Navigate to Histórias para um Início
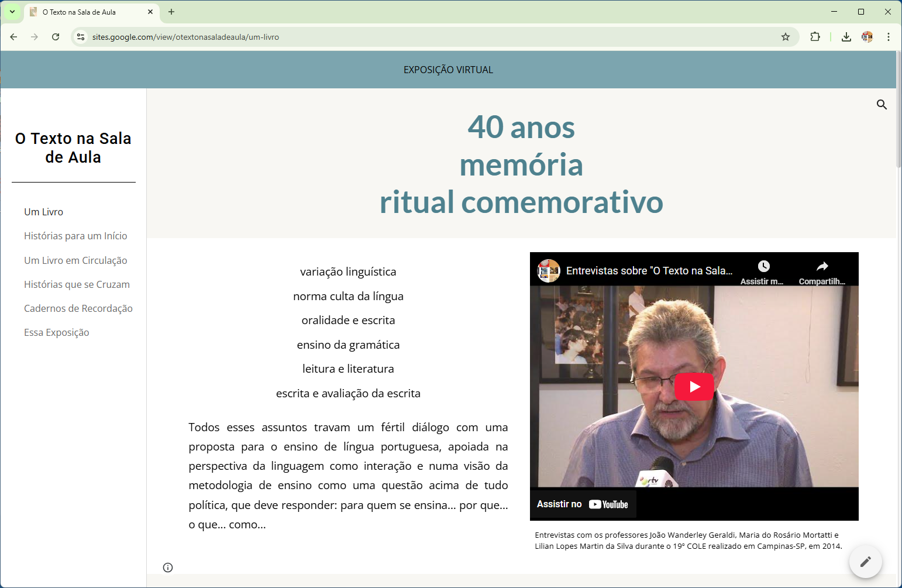This screenshot has width=902, height=588. coord(75,236)
